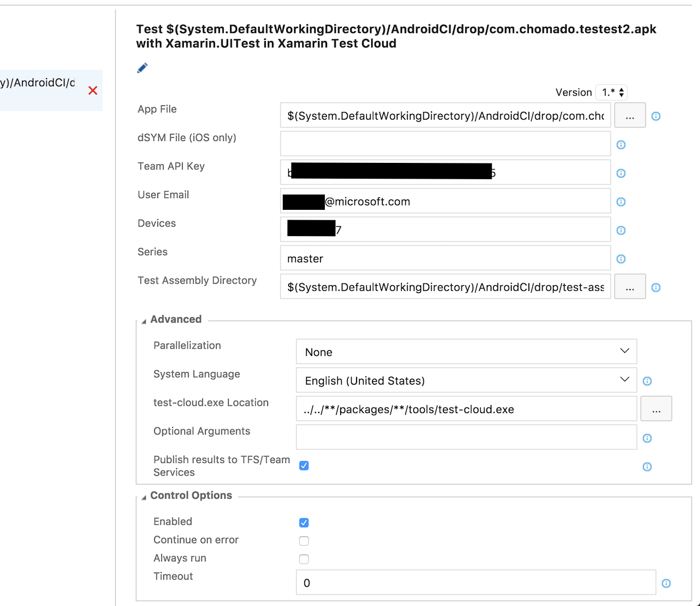Click the Team API Key field
The image size is (700, 606).
[446, 172]
